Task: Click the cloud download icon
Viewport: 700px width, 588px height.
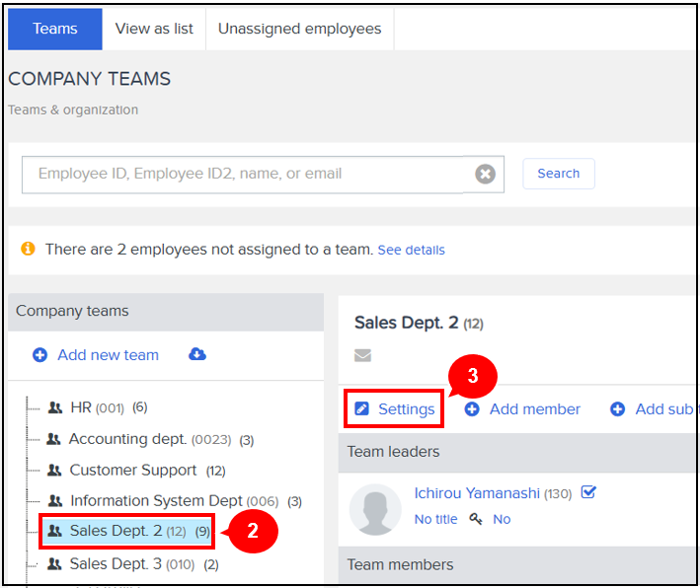Action: (x=197, y=354)
